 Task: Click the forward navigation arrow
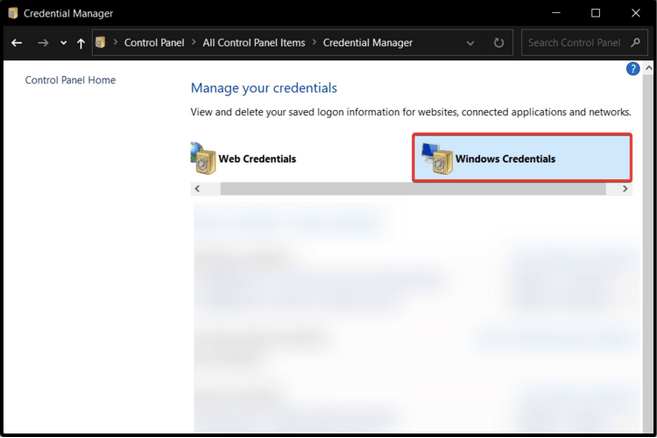tap(43, 43)
